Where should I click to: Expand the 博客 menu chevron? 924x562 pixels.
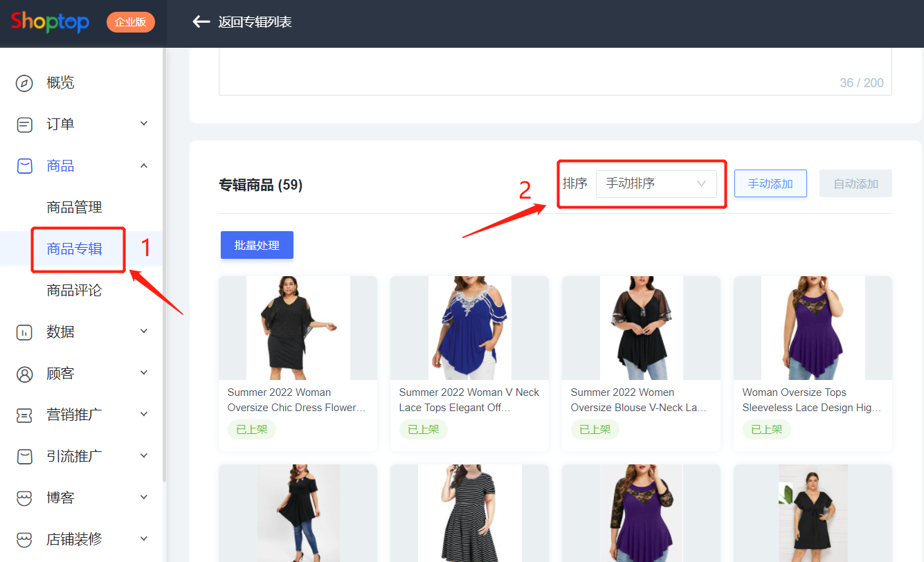pyautogui.click(x=144, y=498)
